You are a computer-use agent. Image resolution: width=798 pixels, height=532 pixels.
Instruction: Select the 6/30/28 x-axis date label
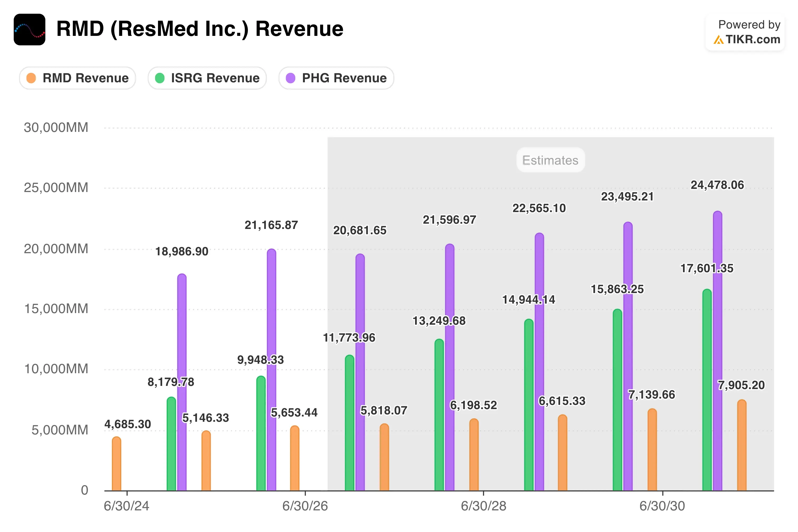483,506
